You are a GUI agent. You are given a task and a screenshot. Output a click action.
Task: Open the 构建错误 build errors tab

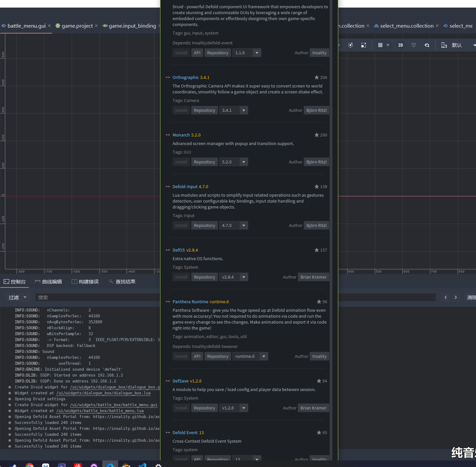(x=85, y=282)
